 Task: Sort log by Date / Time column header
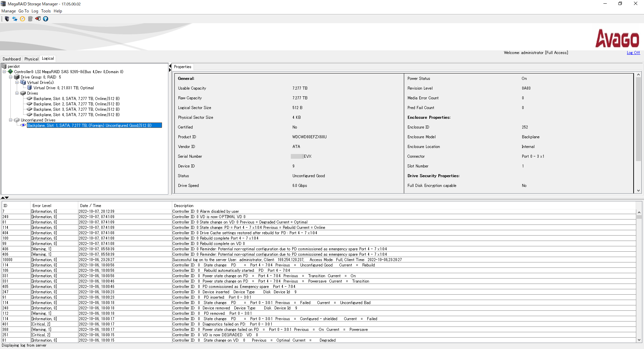click(125, 206)
